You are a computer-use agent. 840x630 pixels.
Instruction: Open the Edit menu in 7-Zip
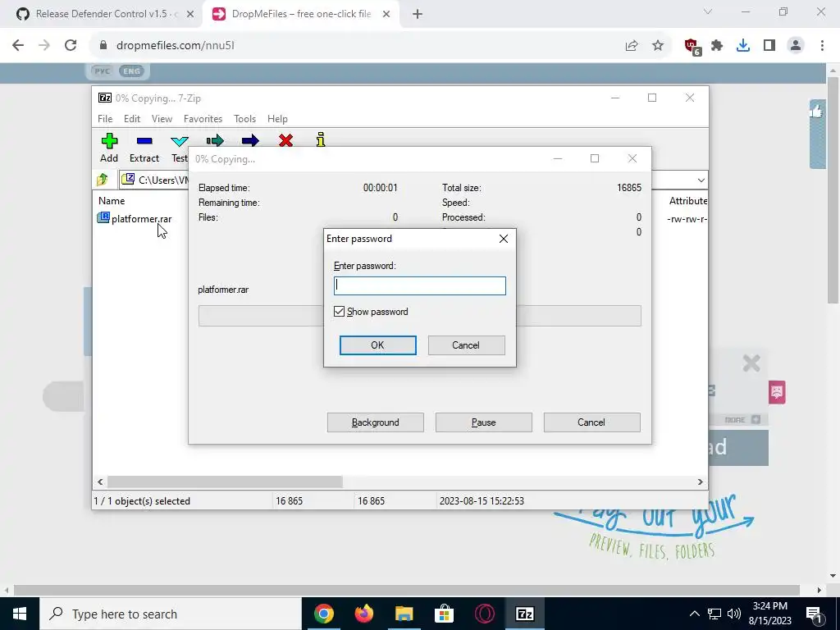point(132,118)
